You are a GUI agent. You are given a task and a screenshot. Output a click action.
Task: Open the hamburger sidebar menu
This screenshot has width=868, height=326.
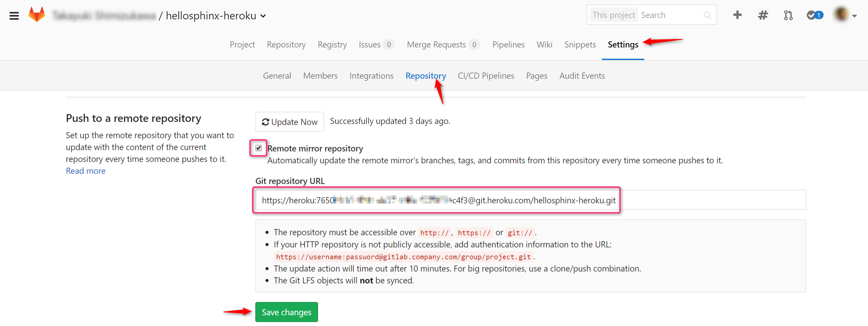(14, 16)
